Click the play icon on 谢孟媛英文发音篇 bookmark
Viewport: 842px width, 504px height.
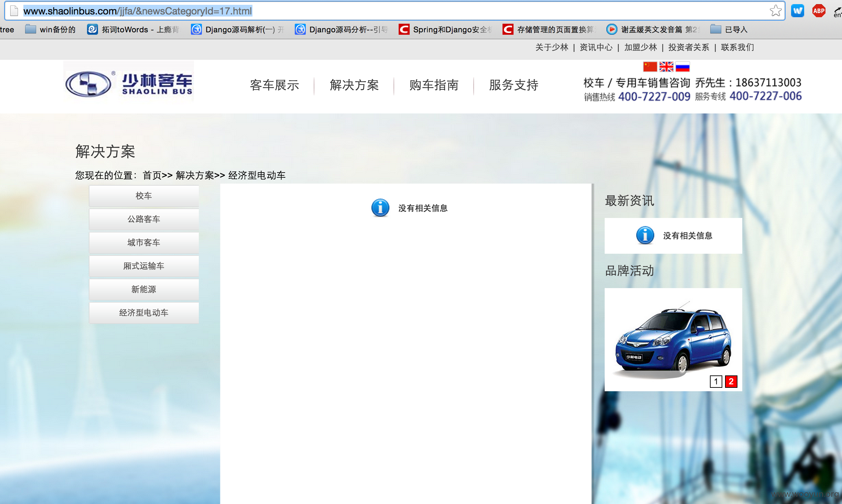[x=611, y=30]
